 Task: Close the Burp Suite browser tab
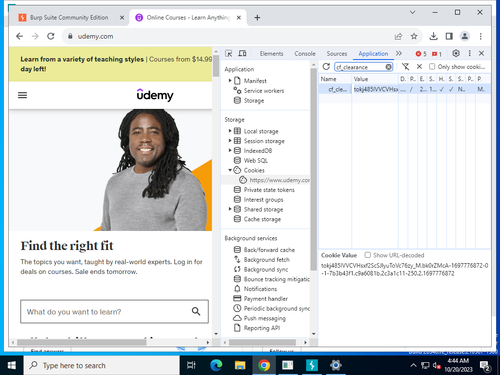(122, 18)
